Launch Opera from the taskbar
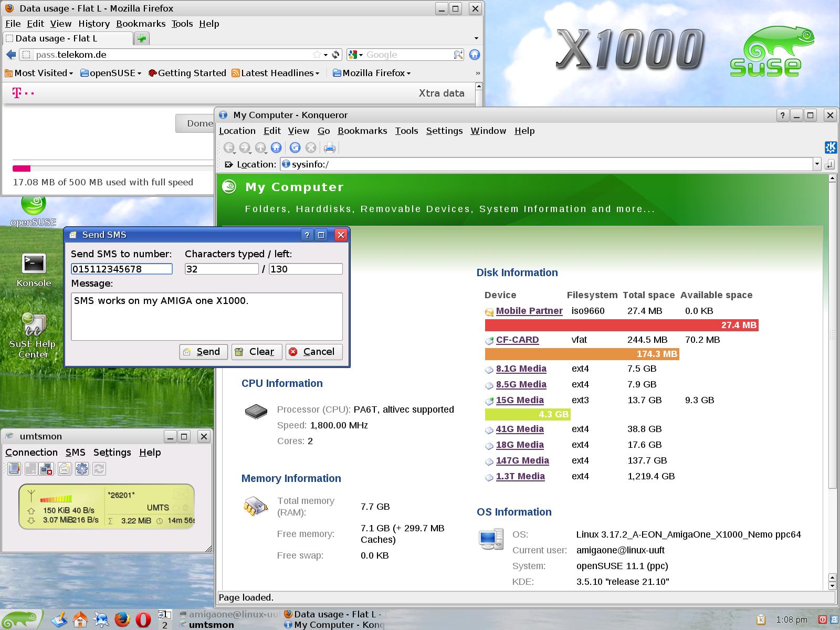This screenshot has width=840, height=630. [143, 619]
